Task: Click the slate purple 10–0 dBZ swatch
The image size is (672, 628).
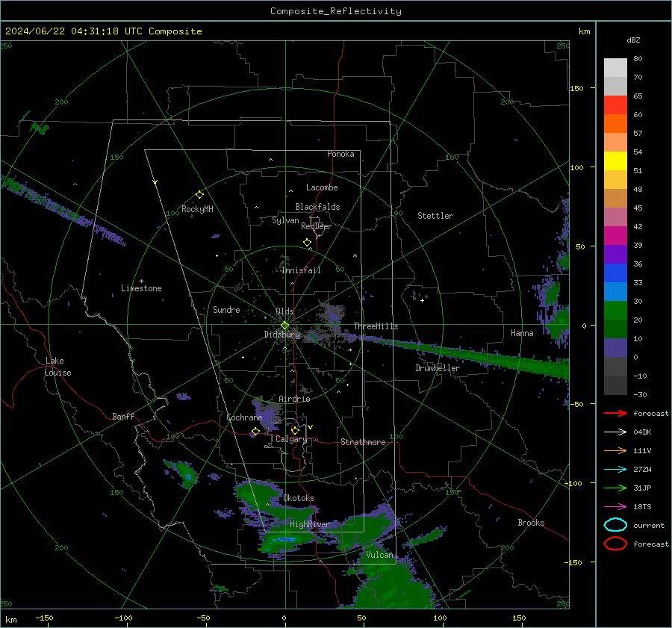Action: [x=615, y=348]
